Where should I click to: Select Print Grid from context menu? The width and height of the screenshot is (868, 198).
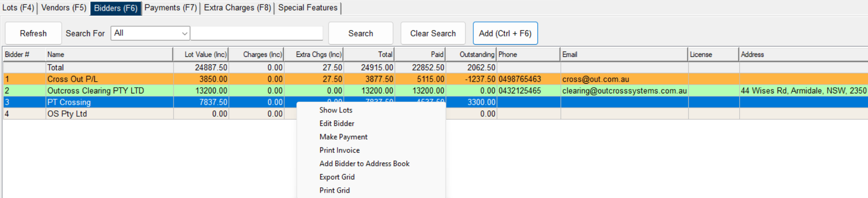coord(334,190)
